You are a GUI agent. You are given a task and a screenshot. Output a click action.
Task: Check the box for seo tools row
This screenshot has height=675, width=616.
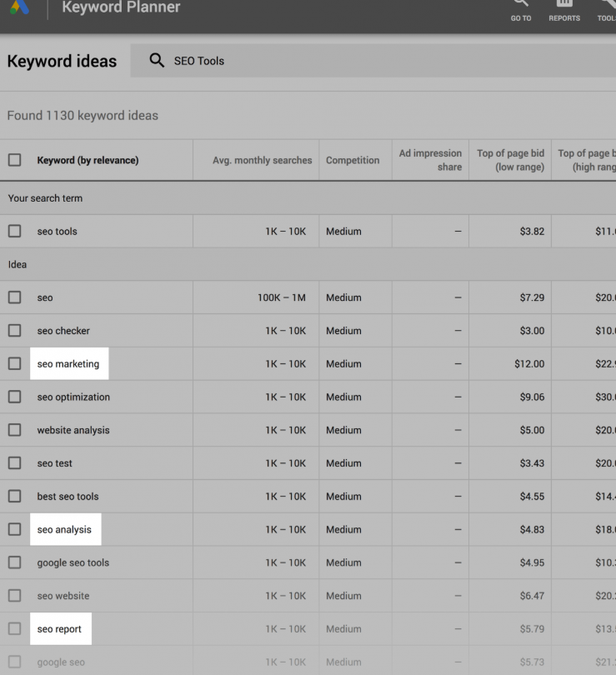click(x=15, y=231)
